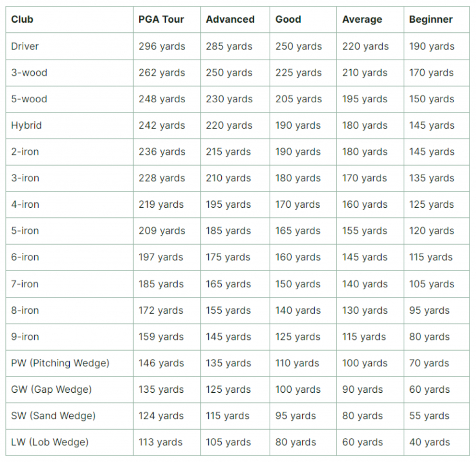
Task: Select the Beginner column header
Action: (x=437, y=19)
